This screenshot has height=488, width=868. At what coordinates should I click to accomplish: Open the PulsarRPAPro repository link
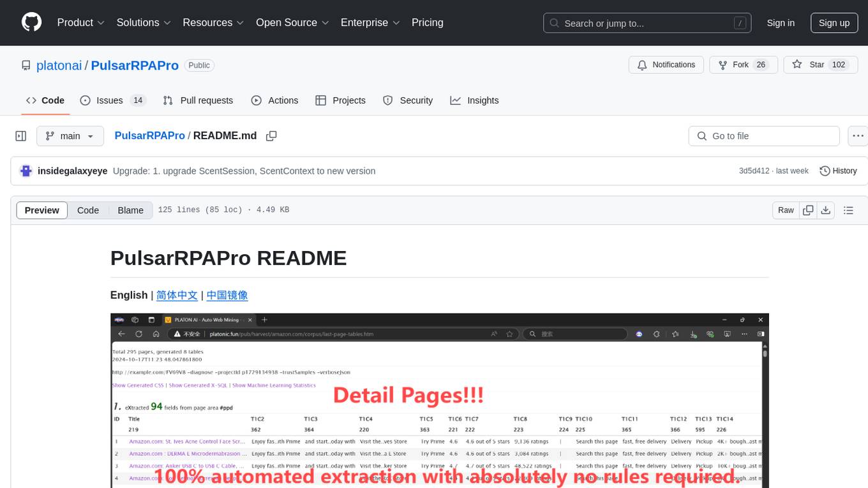click(x=135, y=65)
